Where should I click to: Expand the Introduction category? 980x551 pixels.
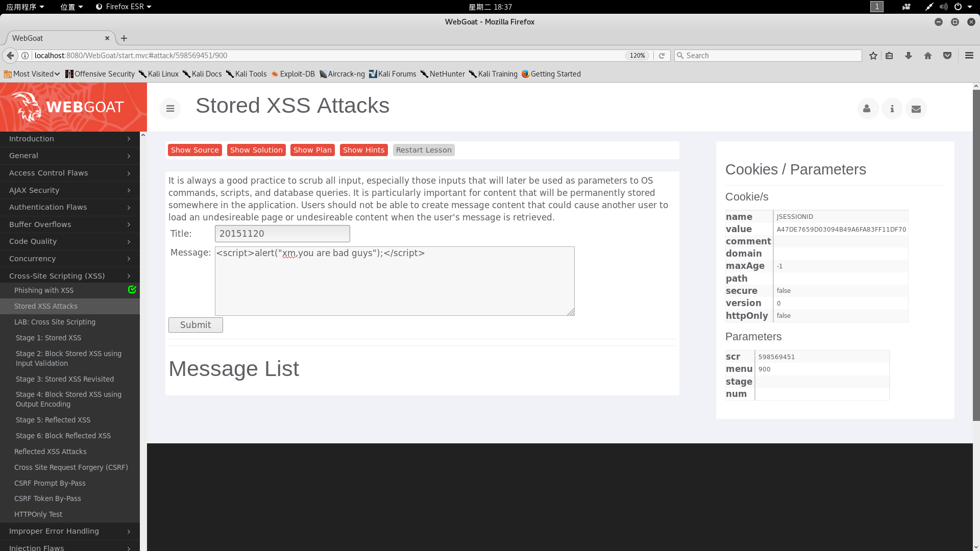pos(70,139)
